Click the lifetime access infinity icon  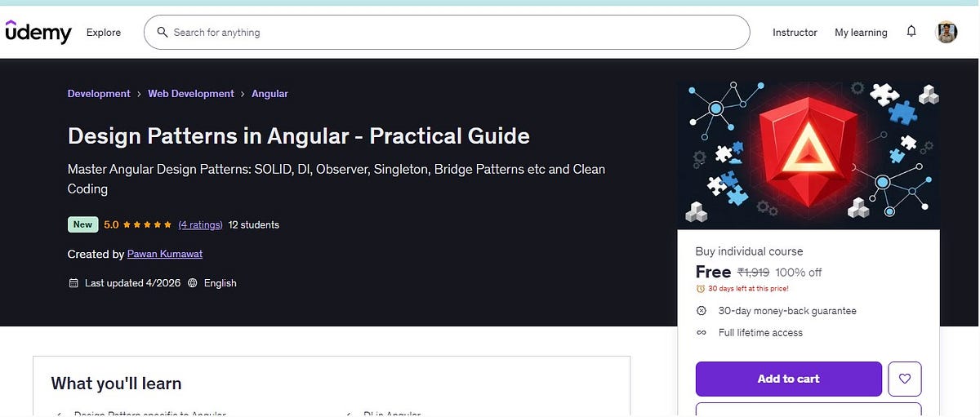coord(701,332)
